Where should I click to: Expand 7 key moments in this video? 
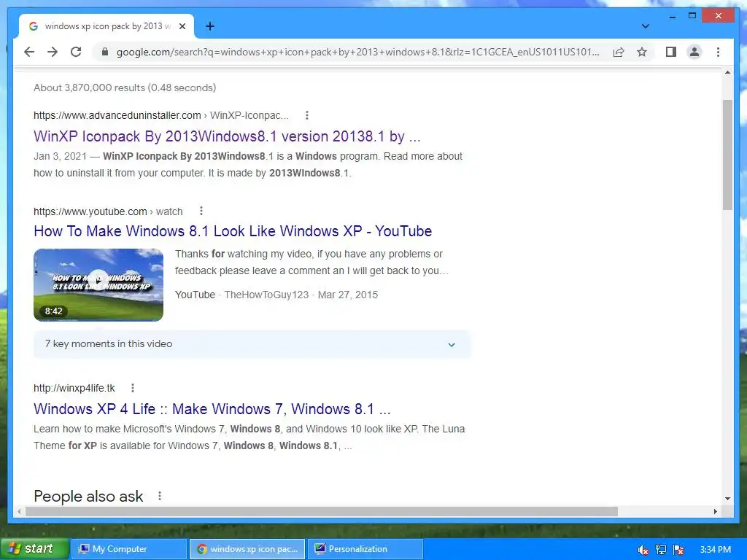pos(252,344)
